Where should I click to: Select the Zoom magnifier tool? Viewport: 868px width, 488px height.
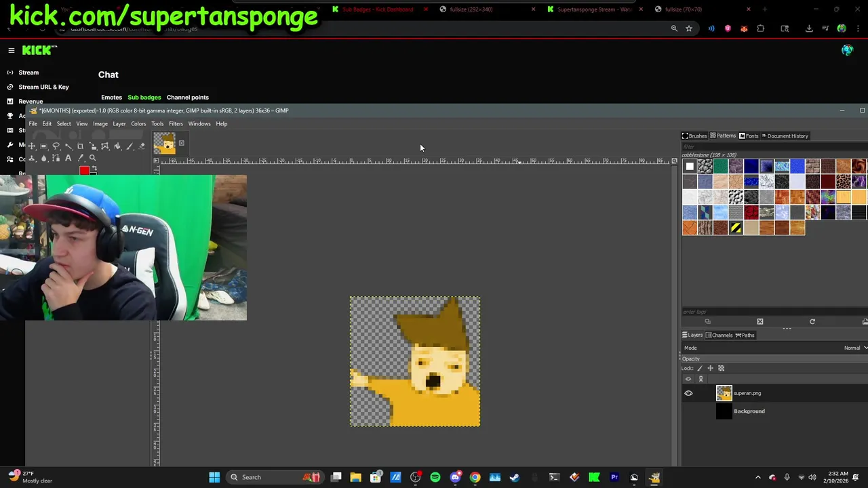coord(93,158)
